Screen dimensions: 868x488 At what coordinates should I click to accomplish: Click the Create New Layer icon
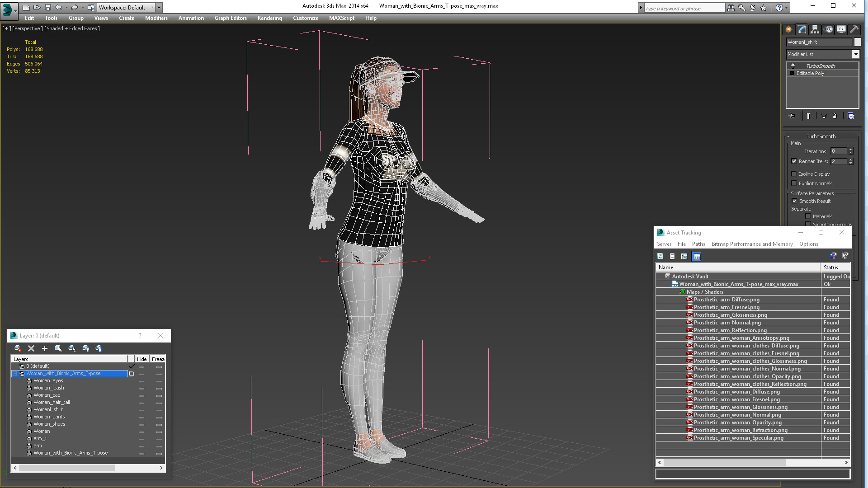(x=18, y=348)
